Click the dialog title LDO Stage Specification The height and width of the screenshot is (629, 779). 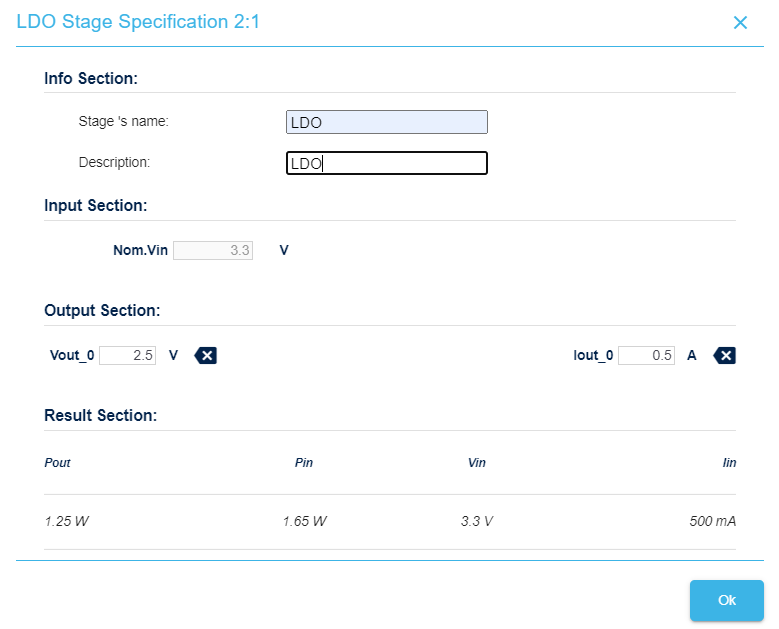click(x=138, y=22)
